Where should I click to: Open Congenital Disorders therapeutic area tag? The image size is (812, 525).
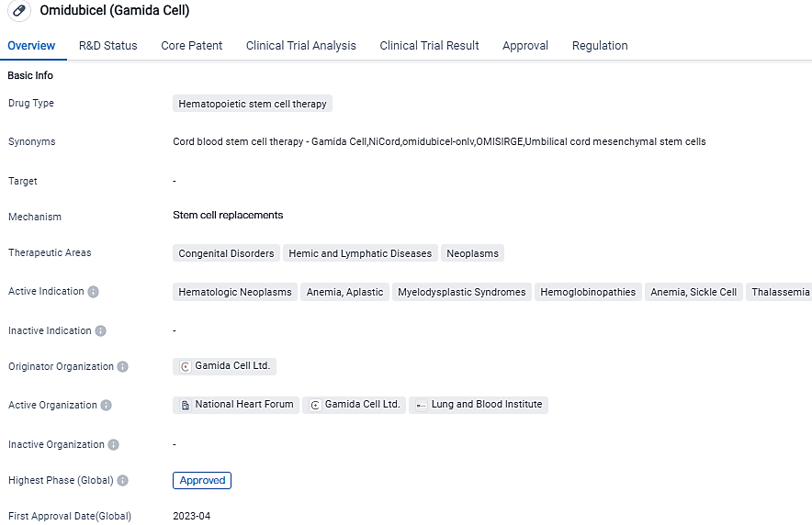226,253
